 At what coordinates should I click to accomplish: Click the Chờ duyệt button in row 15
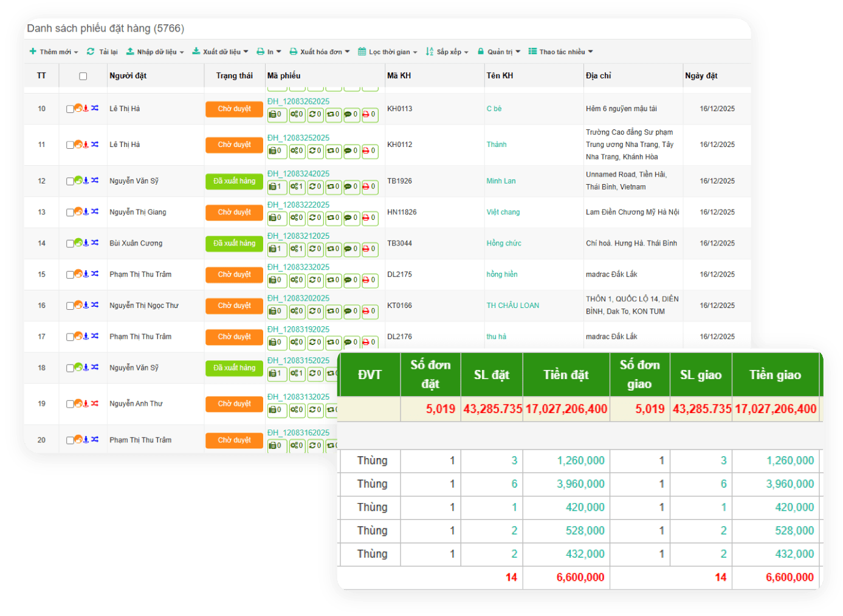click(234, 275)
